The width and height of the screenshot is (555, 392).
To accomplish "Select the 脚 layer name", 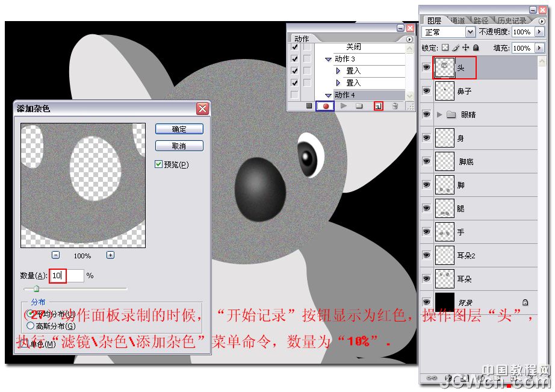I will [x=461, y=185].
